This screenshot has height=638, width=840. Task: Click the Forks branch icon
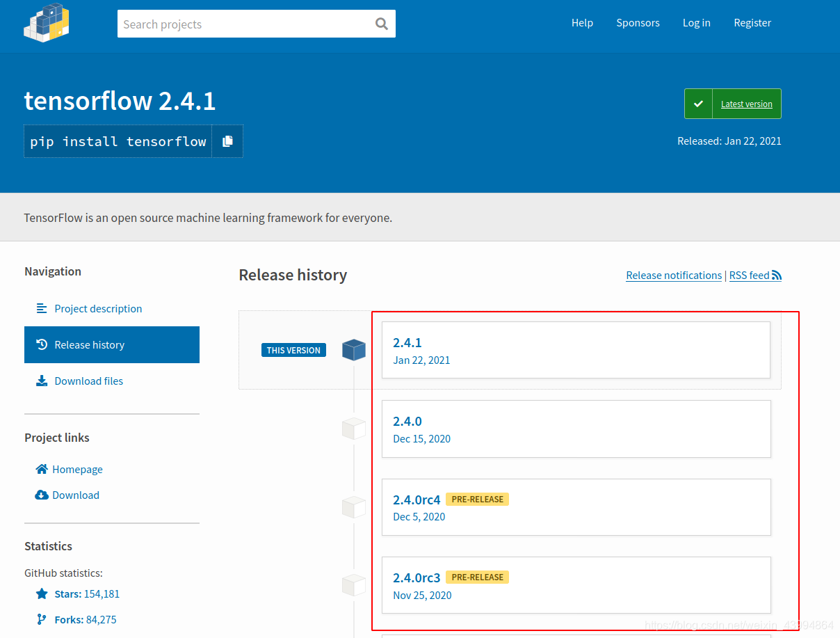[42, 619]
